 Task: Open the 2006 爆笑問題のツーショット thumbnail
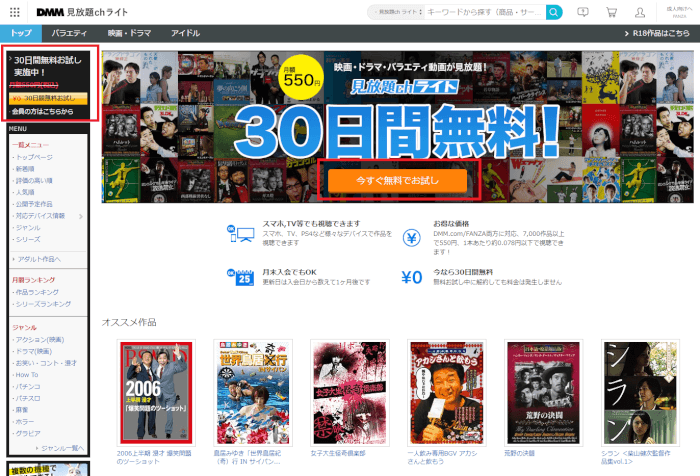[155, 392]
